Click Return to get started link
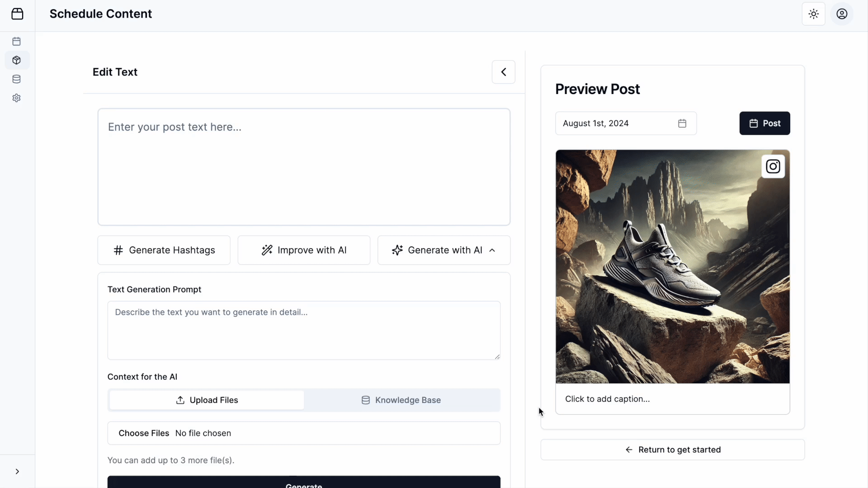The height and width of the screenshot is (488, 868). pyautogui.click(x=672, y=449)
